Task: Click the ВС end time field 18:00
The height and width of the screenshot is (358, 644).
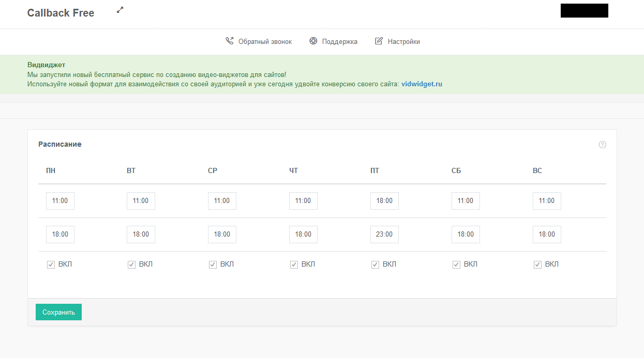Action: (x=547, y=235)
